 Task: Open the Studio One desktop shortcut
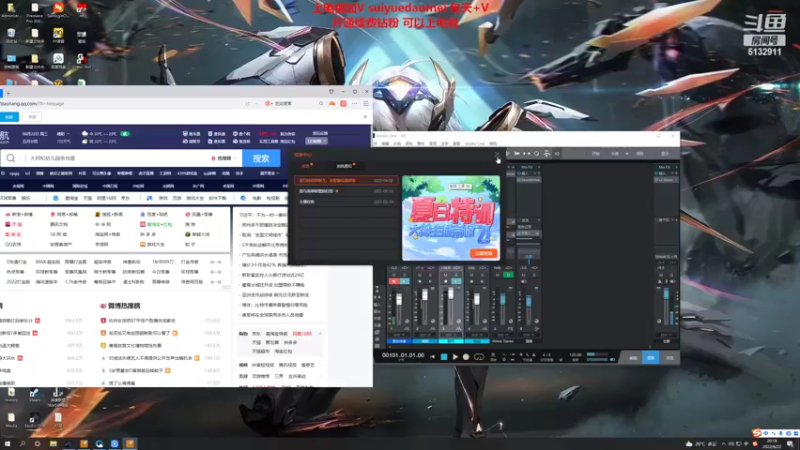coord(34,421)
